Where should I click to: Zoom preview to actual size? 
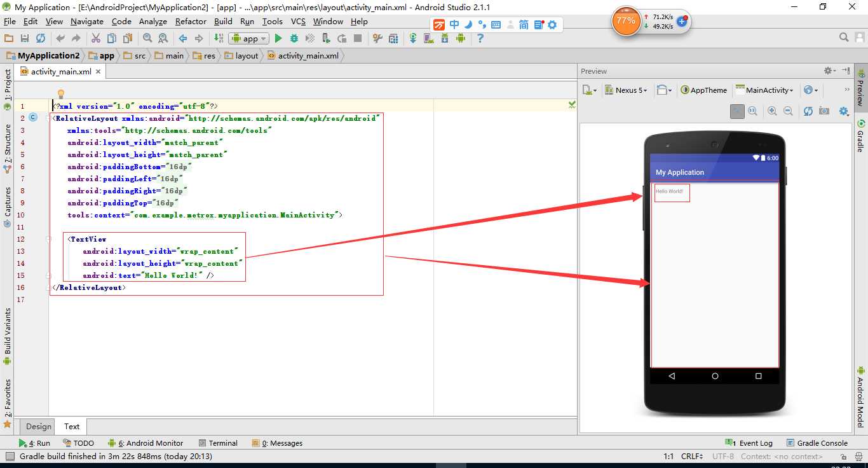click(752, 111)
